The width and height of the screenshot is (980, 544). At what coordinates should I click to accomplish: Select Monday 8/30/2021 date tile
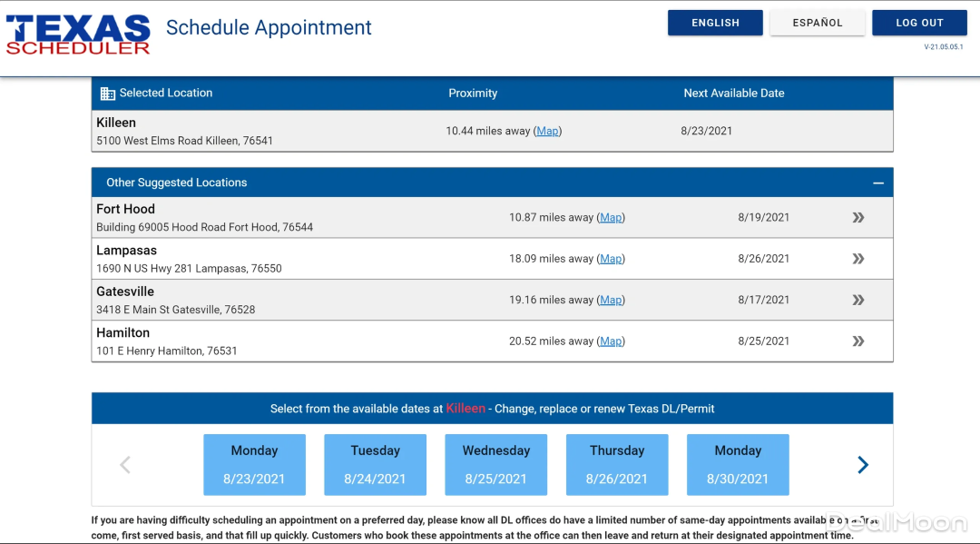738,464
